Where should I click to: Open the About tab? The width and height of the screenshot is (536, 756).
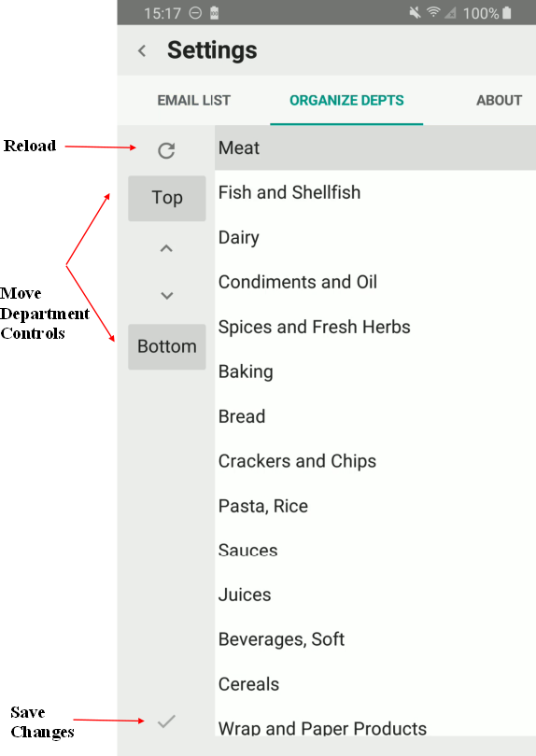pos(499,100)
